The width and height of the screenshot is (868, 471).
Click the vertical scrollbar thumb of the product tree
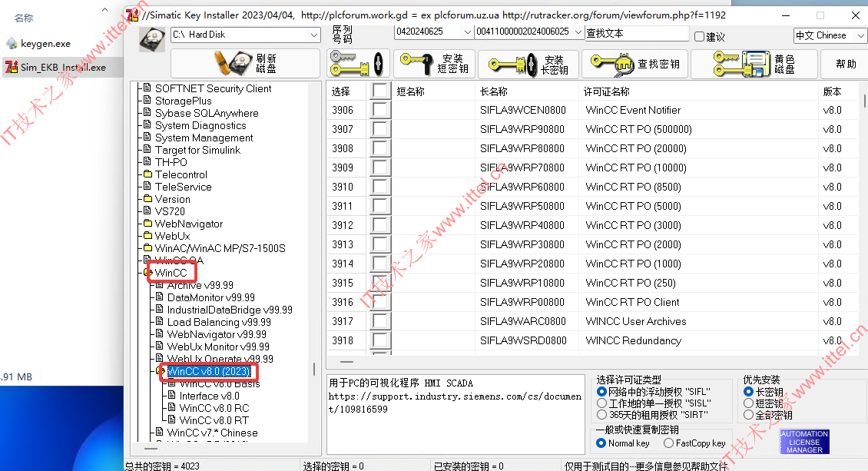pos(314,369)
